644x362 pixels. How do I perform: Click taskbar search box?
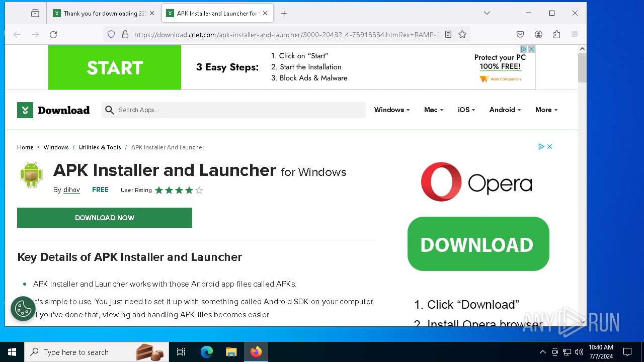coord(96,352)
